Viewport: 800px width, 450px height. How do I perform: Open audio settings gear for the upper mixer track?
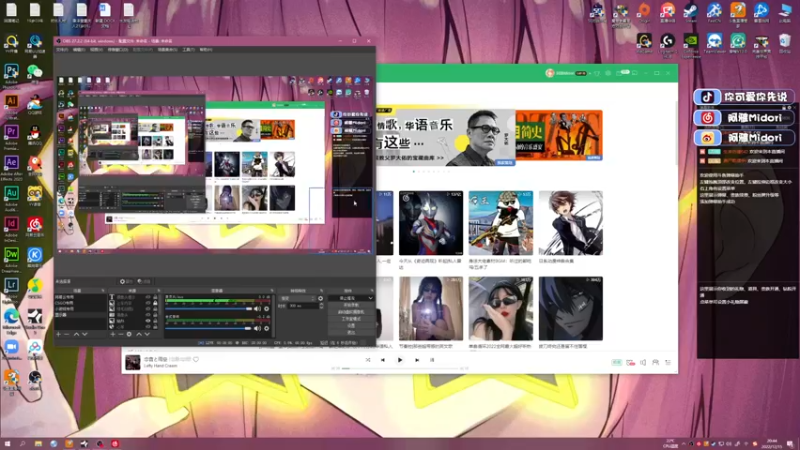click(266, 309)
